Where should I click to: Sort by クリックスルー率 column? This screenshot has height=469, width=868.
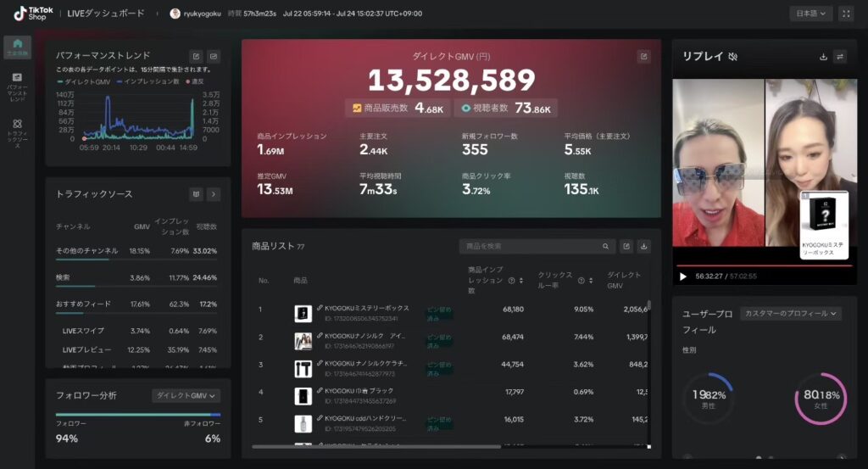point(591,281)
